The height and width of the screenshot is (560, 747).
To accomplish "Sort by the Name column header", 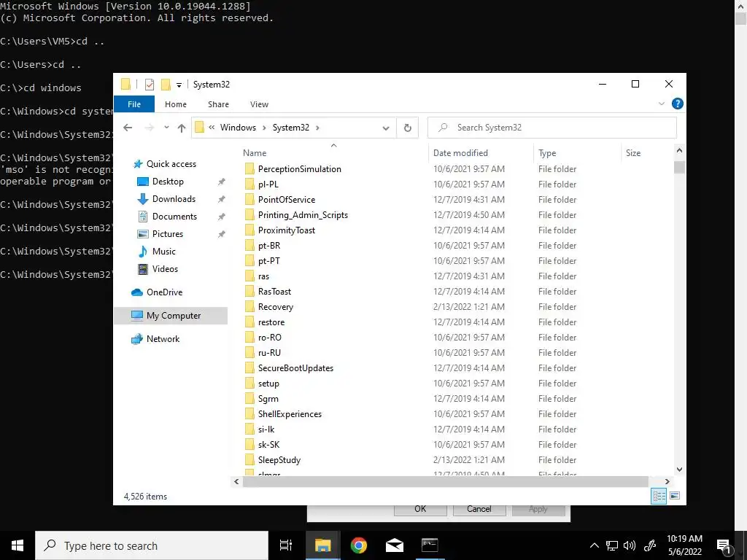I will 255,153.
